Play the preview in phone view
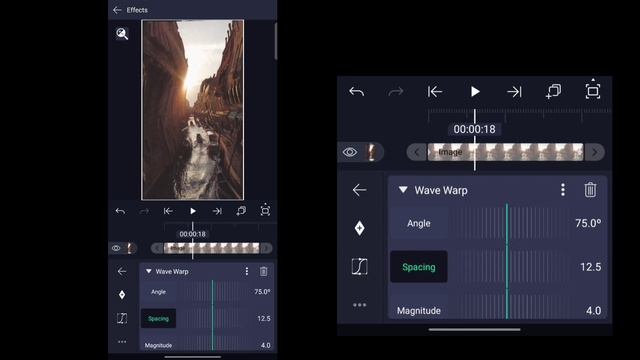 (x=193, y=211)
